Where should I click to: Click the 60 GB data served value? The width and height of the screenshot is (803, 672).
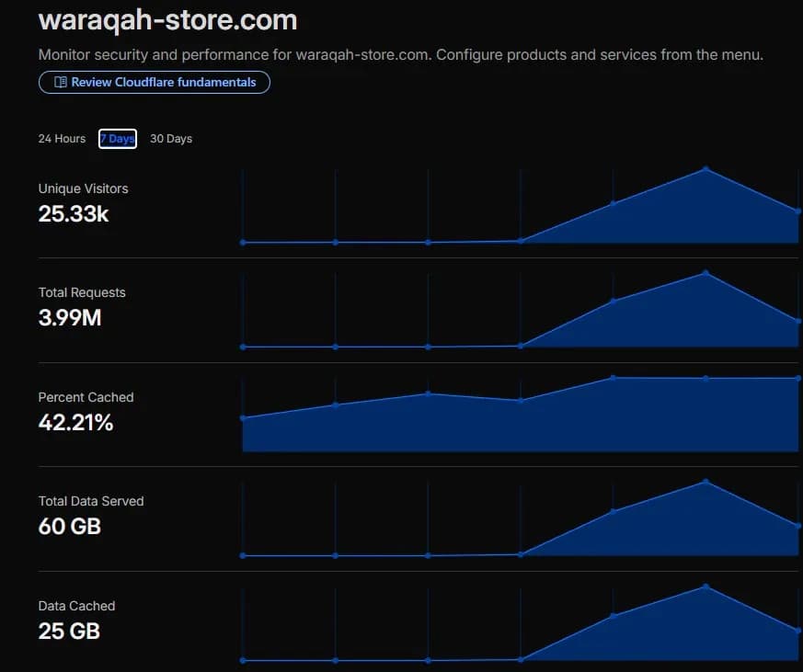(x=70, y=527)
